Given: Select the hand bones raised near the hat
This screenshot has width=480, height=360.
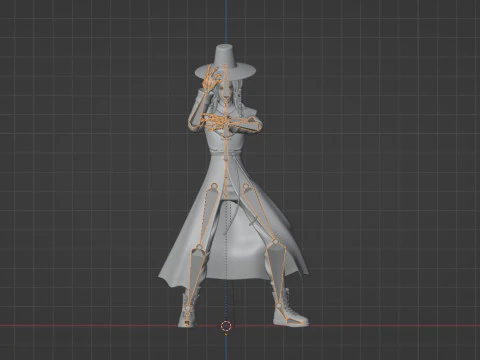Looking at the screenshot, I should 211,79.
